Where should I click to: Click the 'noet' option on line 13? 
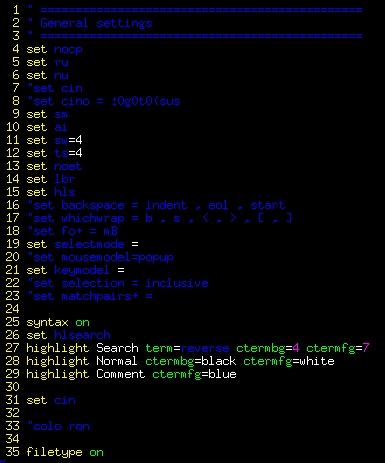(68, 167)
